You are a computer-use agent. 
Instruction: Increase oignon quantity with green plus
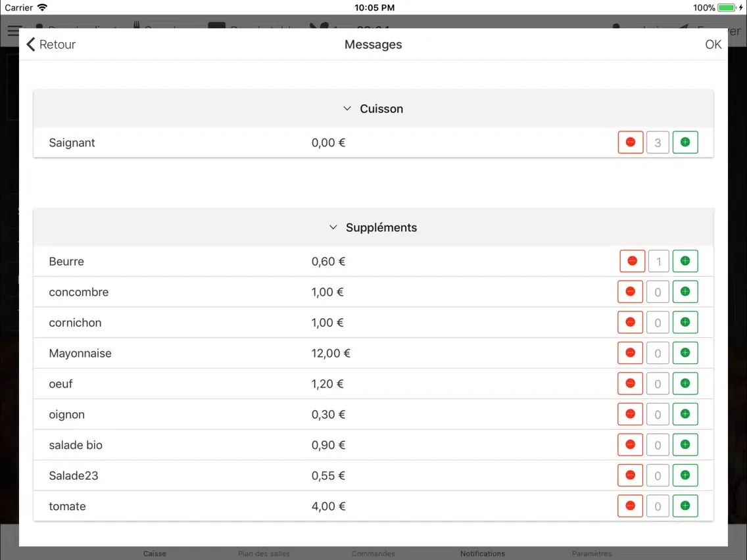[x=685, y=414]
